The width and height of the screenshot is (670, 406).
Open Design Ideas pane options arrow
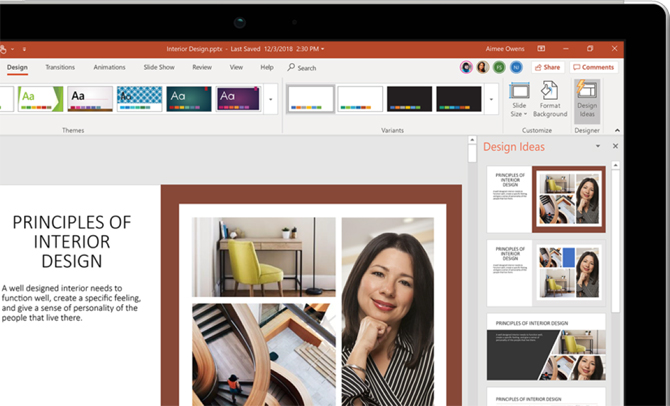598,146
